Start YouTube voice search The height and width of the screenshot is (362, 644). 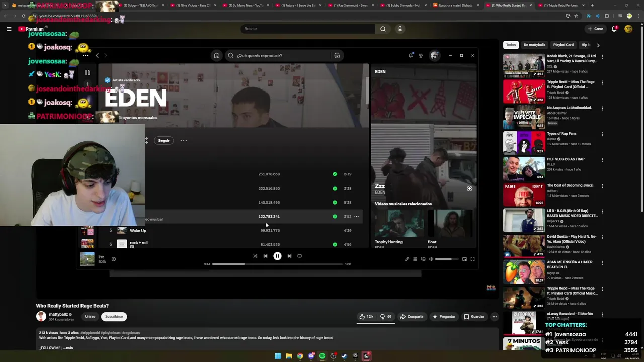click(400, 29)
